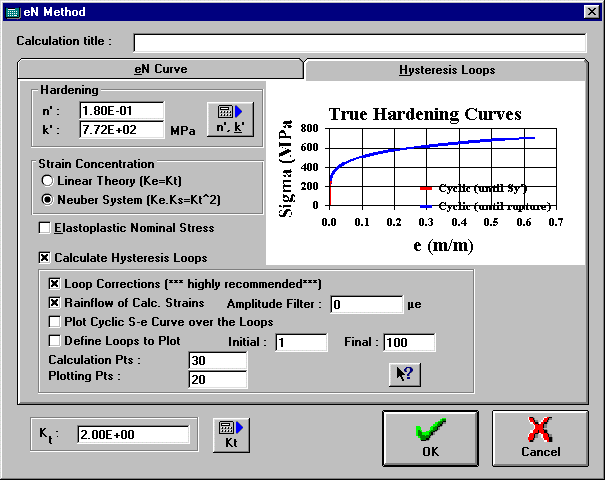Choose the Neuber System radio button
605x480 pixels.
(x=47, y=199)
